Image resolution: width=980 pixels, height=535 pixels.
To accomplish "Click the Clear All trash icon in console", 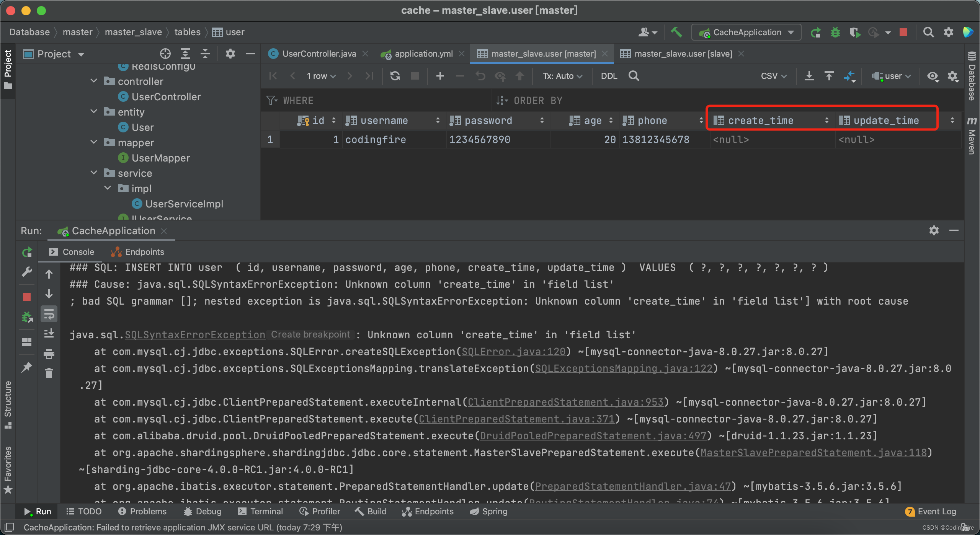I will (49, 373).
